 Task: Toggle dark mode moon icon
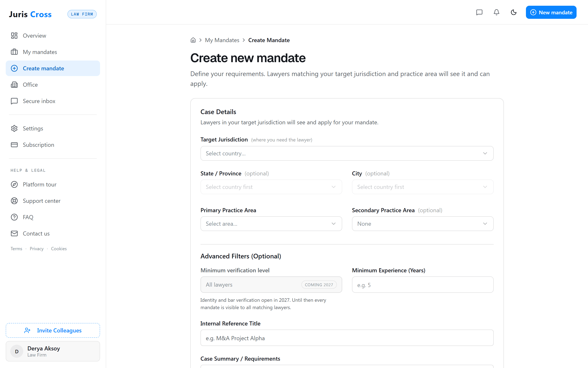click(x=513, y=12)
